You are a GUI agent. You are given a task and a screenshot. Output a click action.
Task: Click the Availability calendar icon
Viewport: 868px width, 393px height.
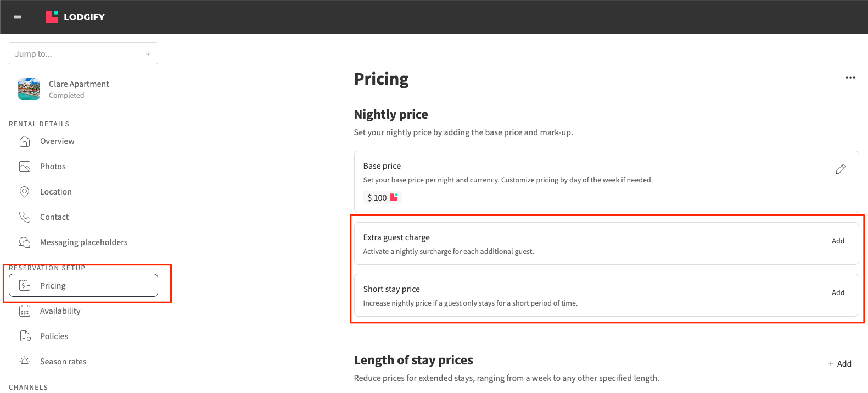tap(25, 311)
